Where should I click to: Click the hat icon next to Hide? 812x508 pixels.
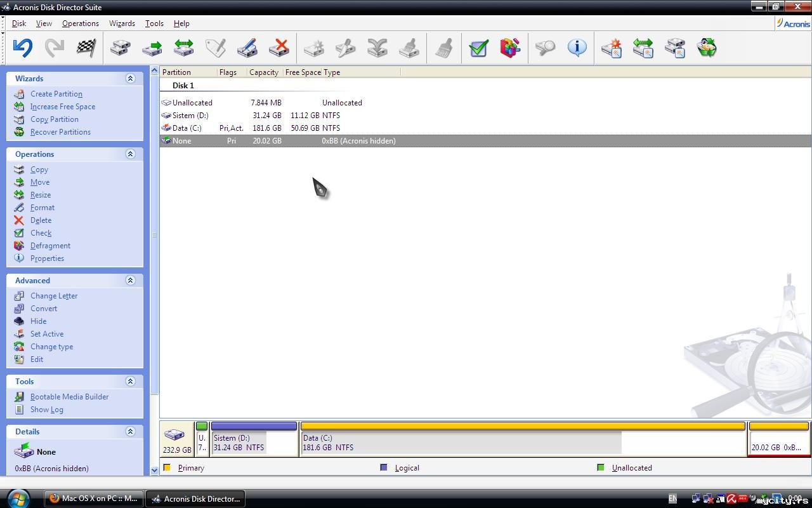(19, 321)
